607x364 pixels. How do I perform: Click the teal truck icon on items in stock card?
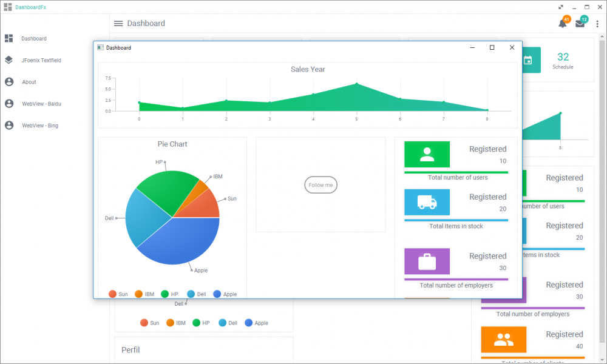coord(427,202)
